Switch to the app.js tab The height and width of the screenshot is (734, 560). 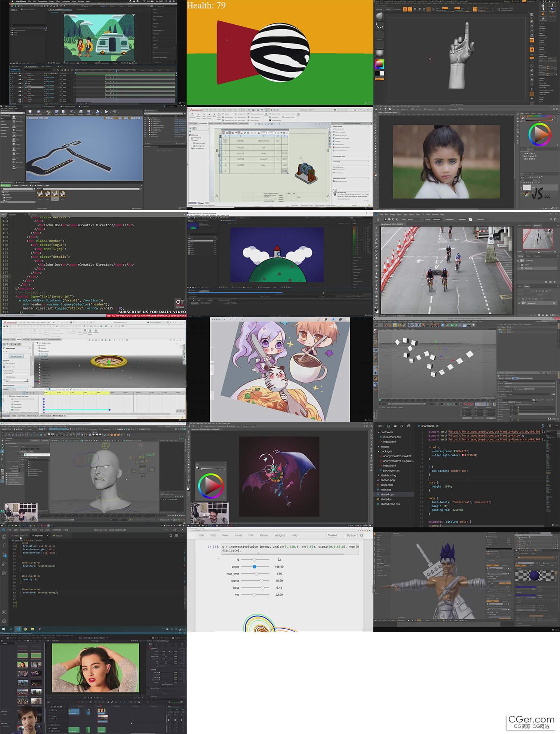pyautogui.click(x=59, y=536)
